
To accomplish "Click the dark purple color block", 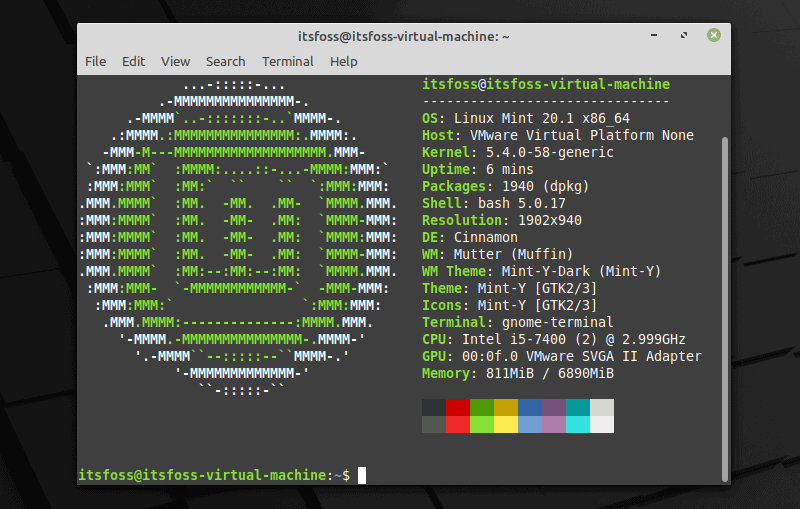I will point(554,408).
